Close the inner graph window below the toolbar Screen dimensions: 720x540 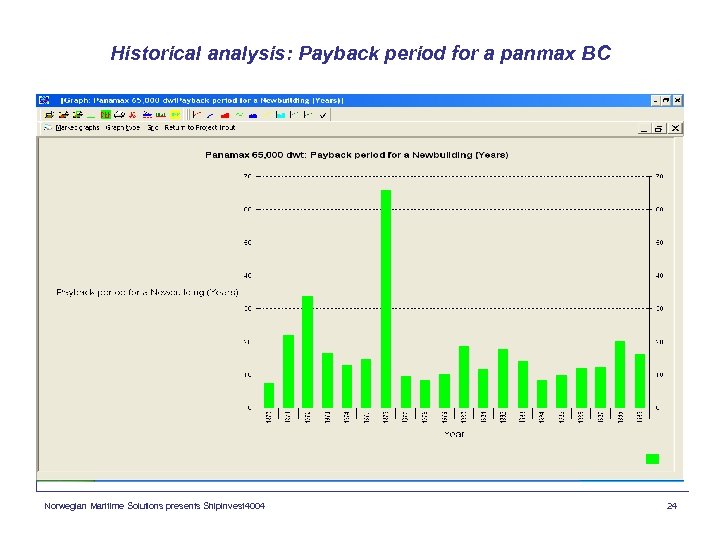click(x=675, y=129)
